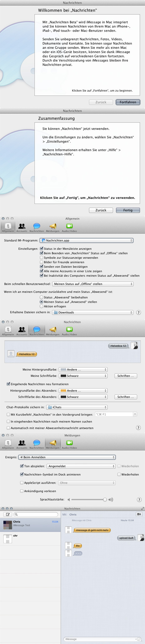Select Aktion erfragen radio button
The width and height of the screenshot is (145, 644).
coord(42,306)
